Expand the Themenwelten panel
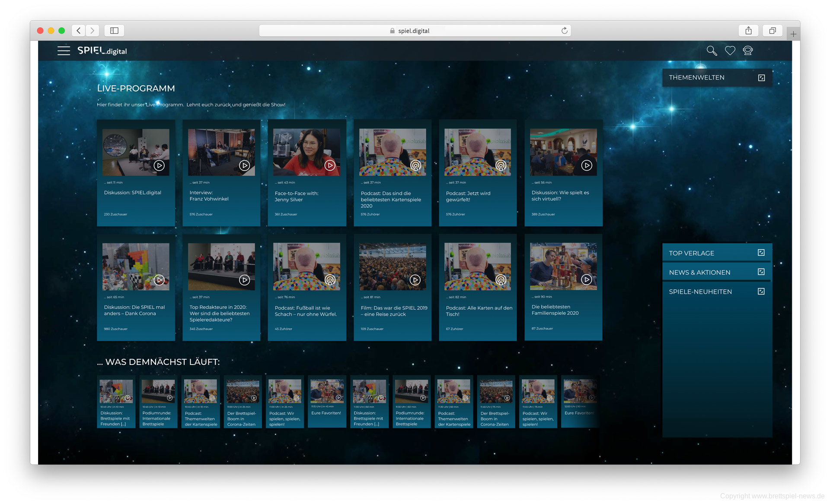 click(x=761, y=78)
